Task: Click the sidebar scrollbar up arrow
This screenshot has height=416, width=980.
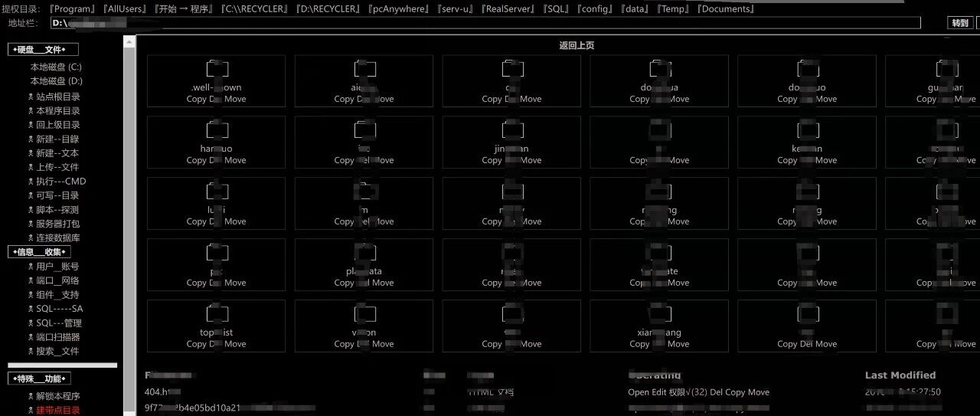Action: coord(129,41)
